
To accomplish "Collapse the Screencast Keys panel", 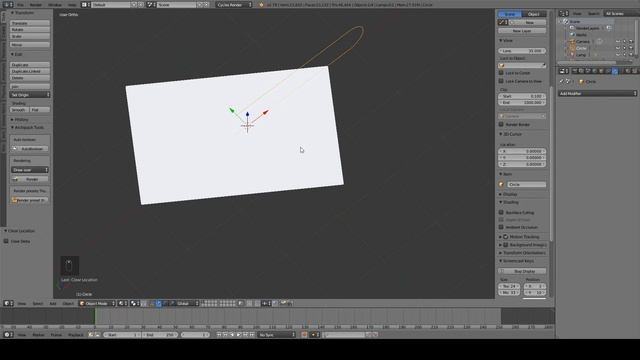I will [x=518, y=261].
